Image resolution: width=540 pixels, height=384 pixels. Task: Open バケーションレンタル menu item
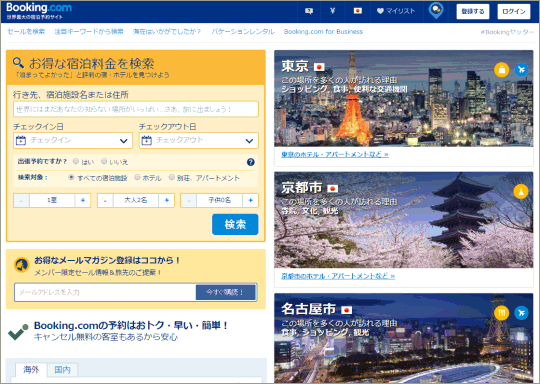tap(243, 32)
